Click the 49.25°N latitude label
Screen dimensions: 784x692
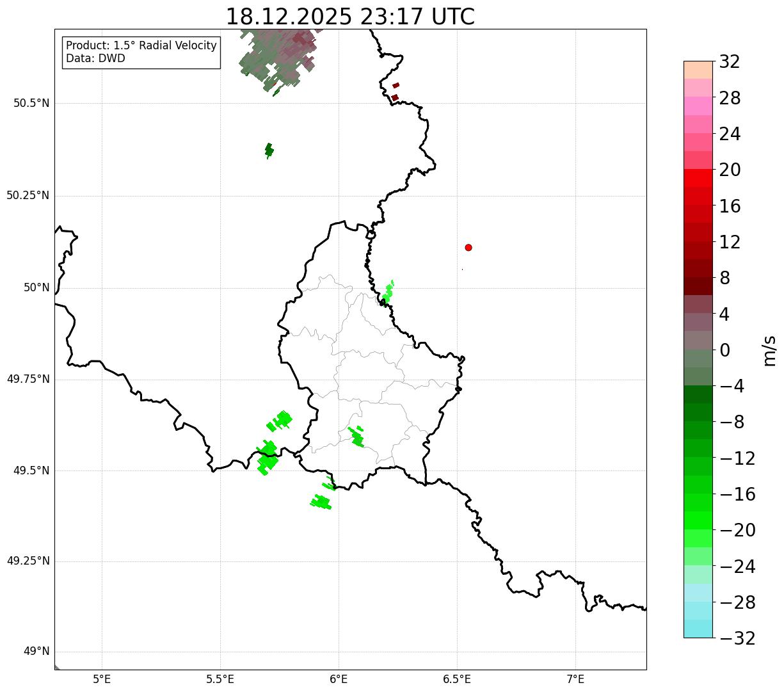[x=28, y=561]
